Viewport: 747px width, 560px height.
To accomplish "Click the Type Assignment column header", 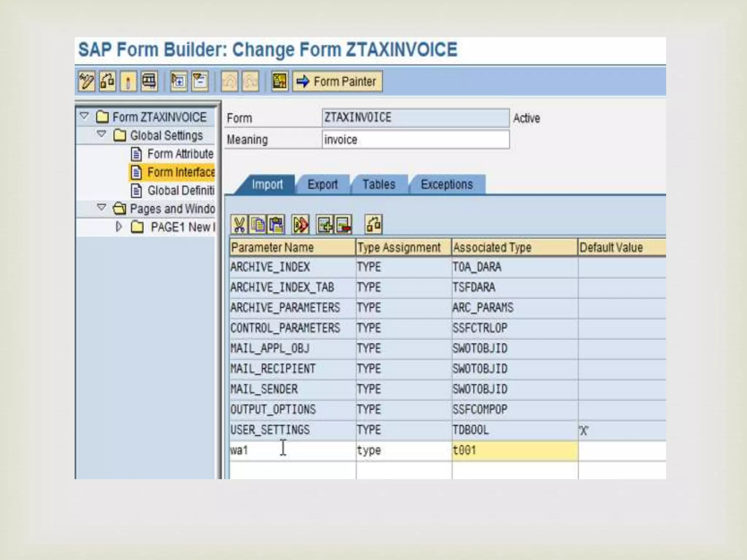I will [404, 248].
